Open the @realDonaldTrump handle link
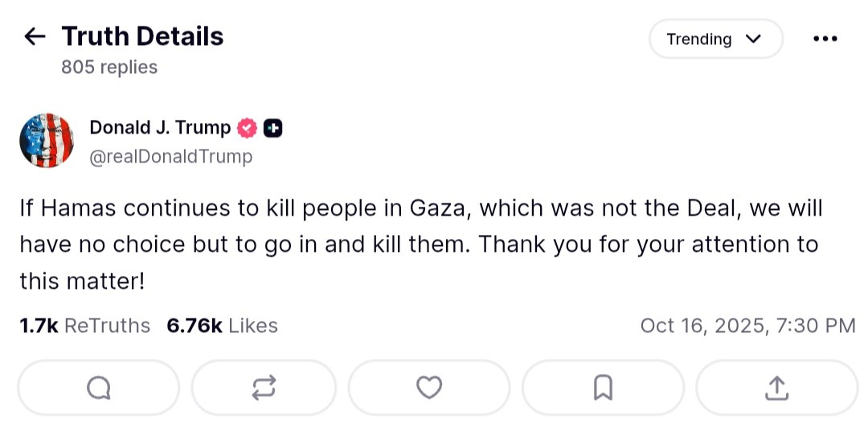The width and height of the screenshot is (868, 432). click(x=170, y=156)
